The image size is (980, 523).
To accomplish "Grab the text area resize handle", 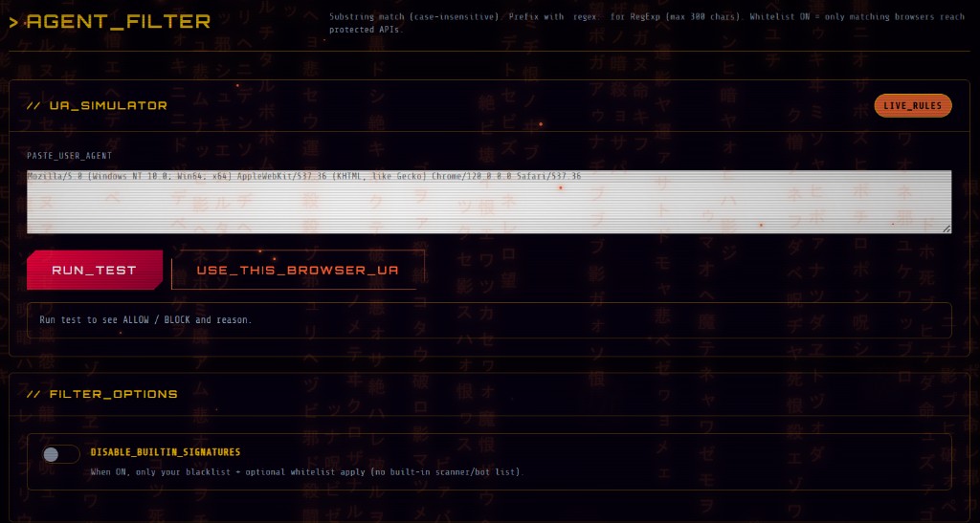I will tap(947, 229).
